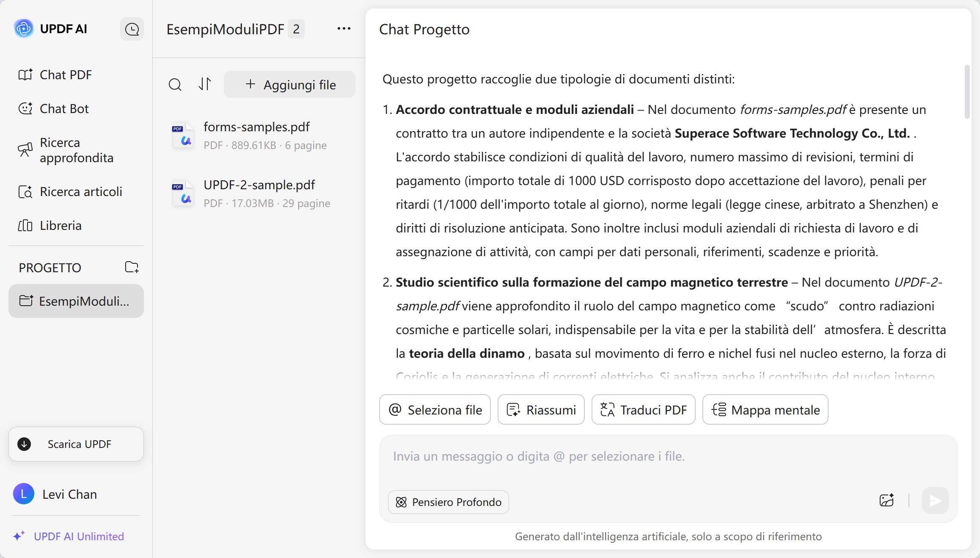Click Mappa mentale button
The image size is (980, 558).
[765, 409]
